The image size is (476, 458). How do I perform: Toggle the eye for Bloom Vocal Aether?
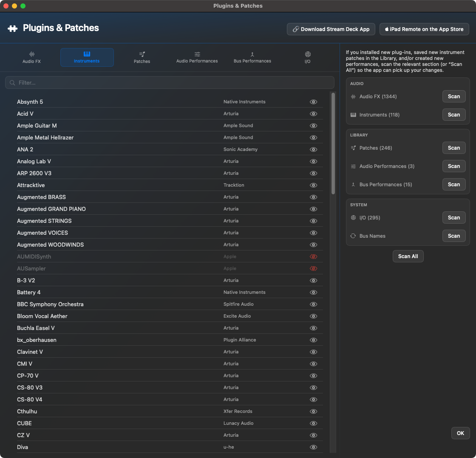(x=313, y=316)
